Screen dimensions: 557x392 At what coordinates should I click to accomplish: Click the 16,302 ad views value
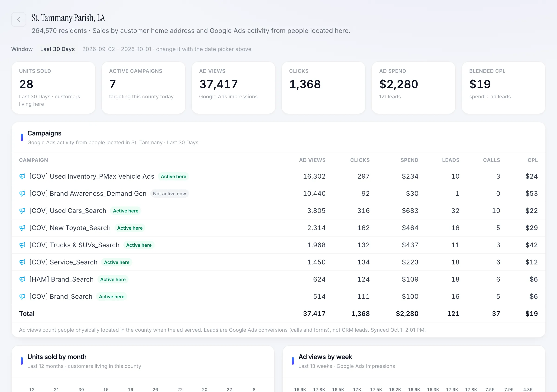pos(314,177)
